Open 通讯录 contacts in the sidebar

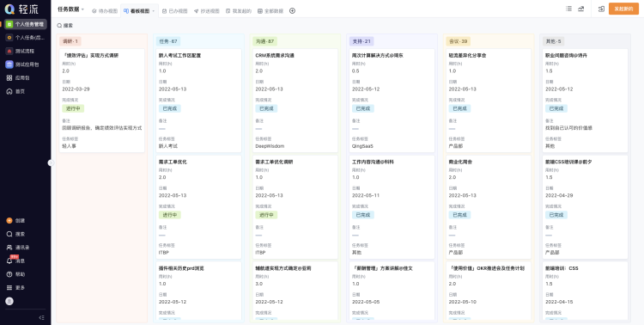click(x=18, y=248)
